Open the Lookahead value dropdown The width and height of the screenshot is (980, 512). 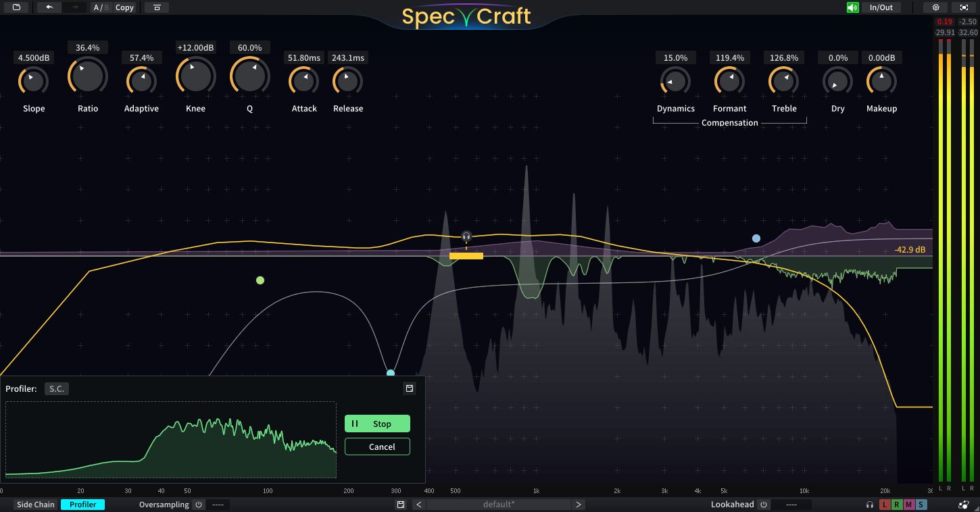pyautogui.click(x=791, y=504)
